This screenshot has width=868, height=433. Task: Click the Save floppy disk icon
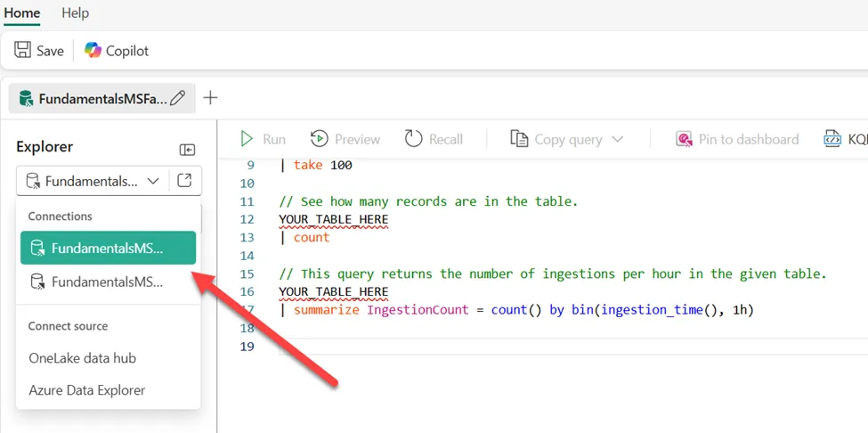coord(22,51)
